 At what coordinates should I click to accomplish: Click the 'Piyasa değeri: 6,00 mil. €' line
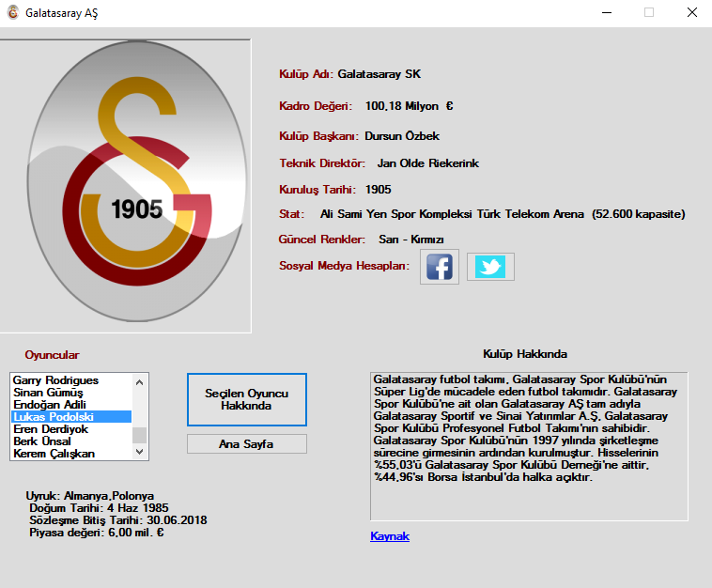(x=96, y=533)
